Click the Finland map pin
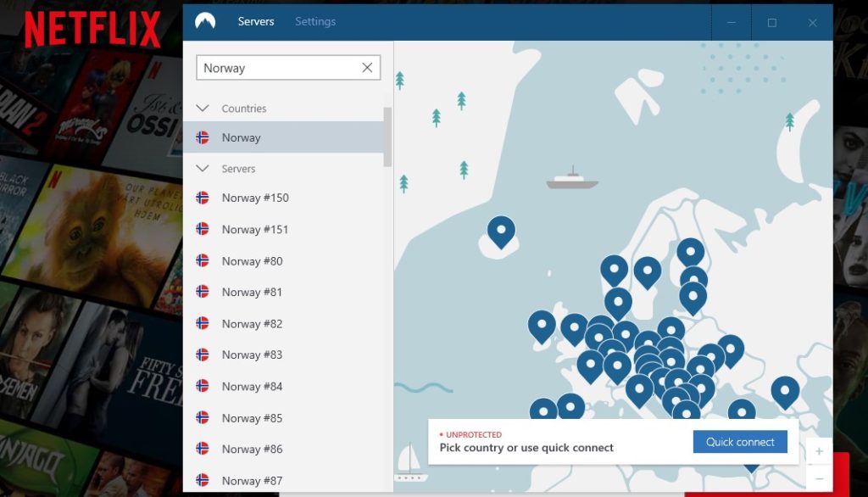The image size is (868, 497). pos(690,252)
